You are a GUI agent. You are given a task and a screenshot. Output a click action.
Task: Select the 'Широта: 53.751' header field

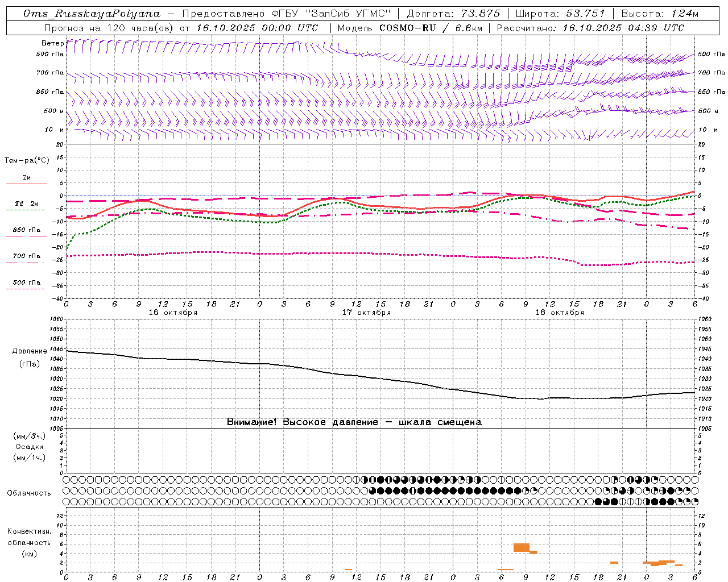coord(561,14)
